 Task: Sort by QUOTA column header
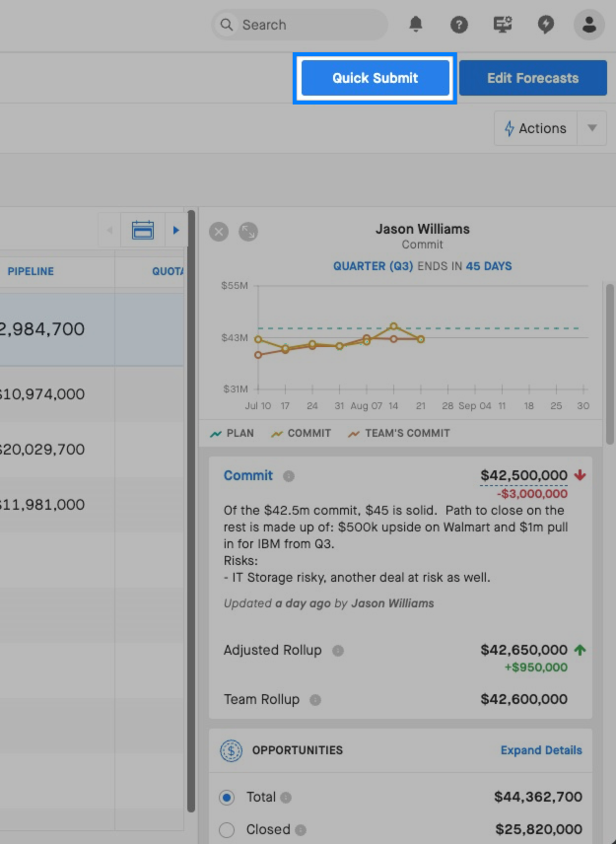[168, 271]
